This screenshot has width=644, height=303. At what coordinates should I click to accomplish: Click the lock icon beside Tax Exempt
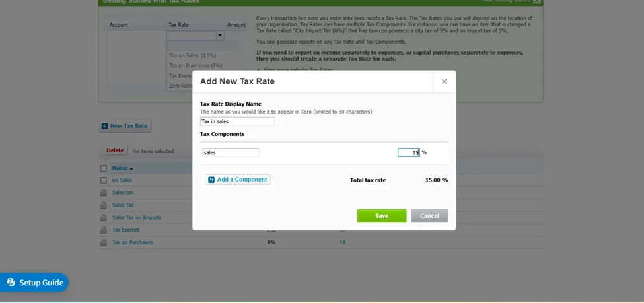click(x=104, y=230)
